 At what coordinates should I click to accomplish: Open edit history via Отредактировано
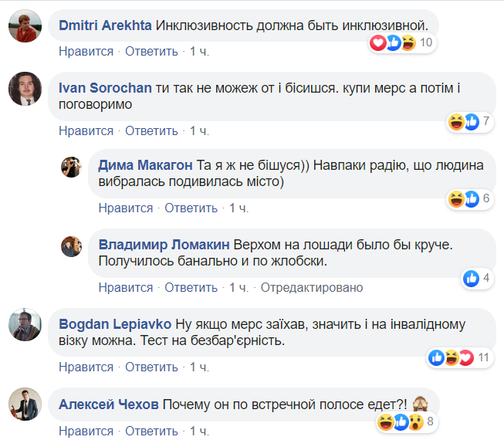pyautogui.click(x=312, y=287)
